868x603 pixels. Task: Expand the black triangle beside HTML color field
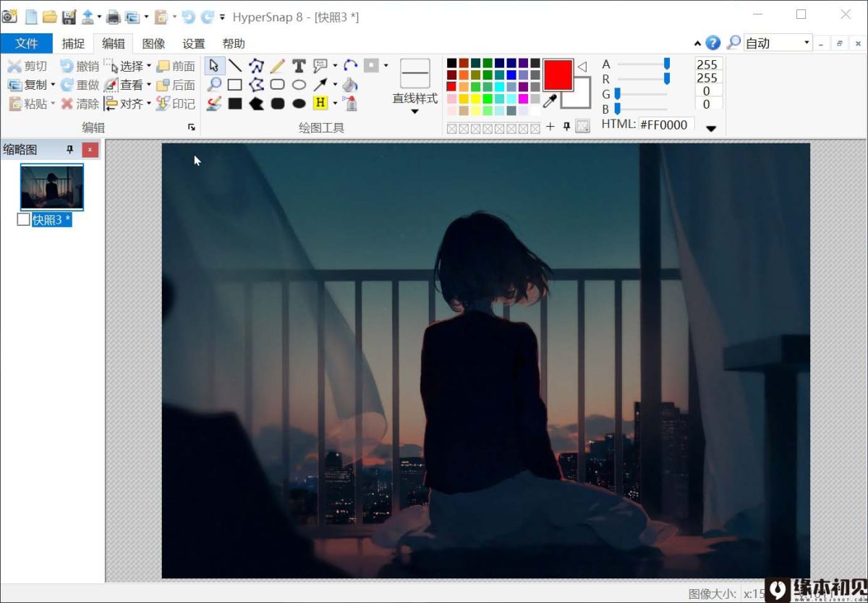(x=711, y=129)
